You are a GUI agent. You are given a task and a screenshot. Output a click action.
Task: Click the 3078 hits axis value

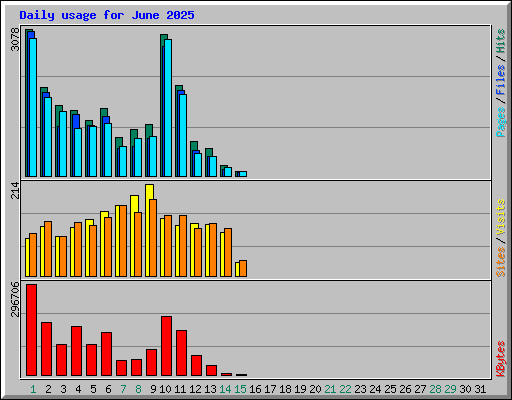[x=15, y=39]
